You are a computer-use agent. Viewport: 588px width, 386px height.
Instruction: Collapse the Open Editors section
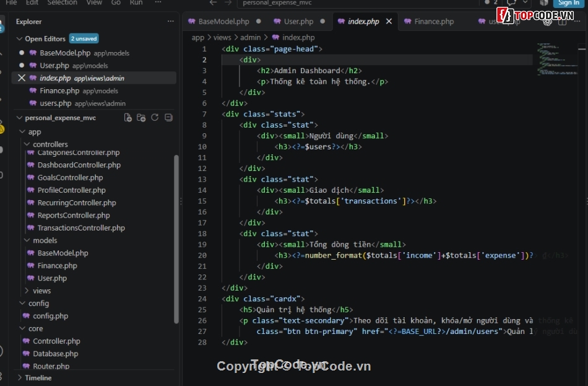pos(20,38)
